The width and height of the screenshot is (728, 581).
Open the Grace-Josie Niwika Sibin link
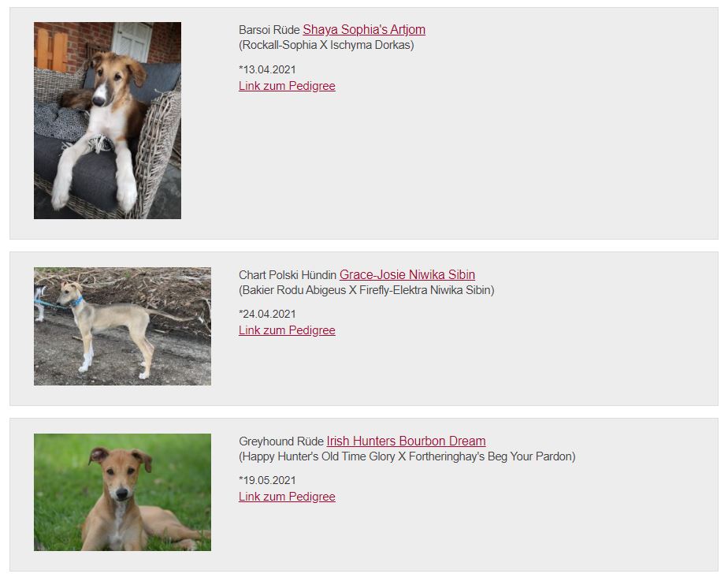click(407, 274)
